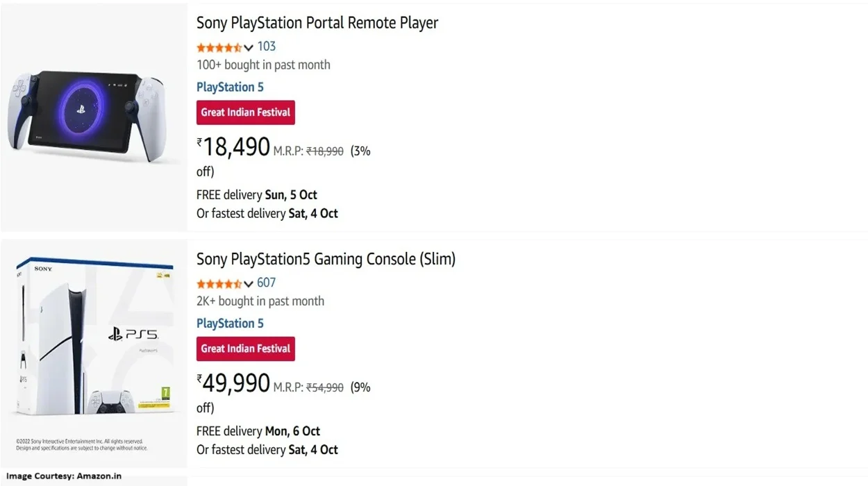Click the star rating of PlayStation Portal
Screen dimensions: 868x486
(x=219, y=48)
